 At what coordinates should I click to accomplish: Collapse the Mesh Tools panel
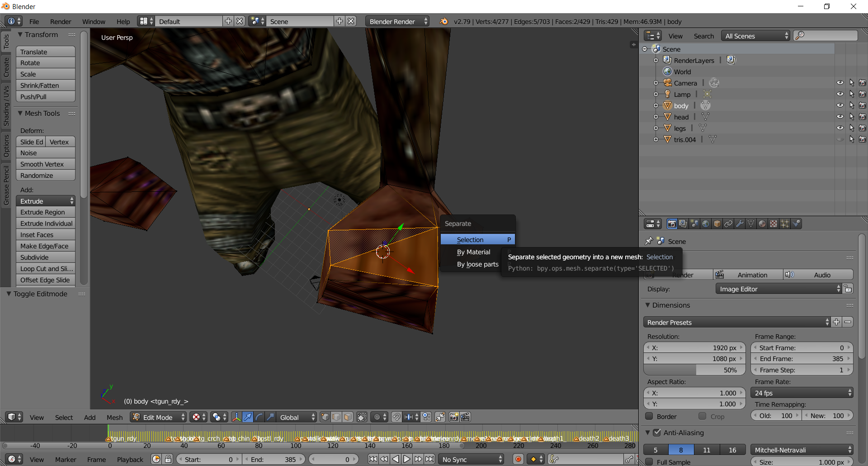point(20,113)
